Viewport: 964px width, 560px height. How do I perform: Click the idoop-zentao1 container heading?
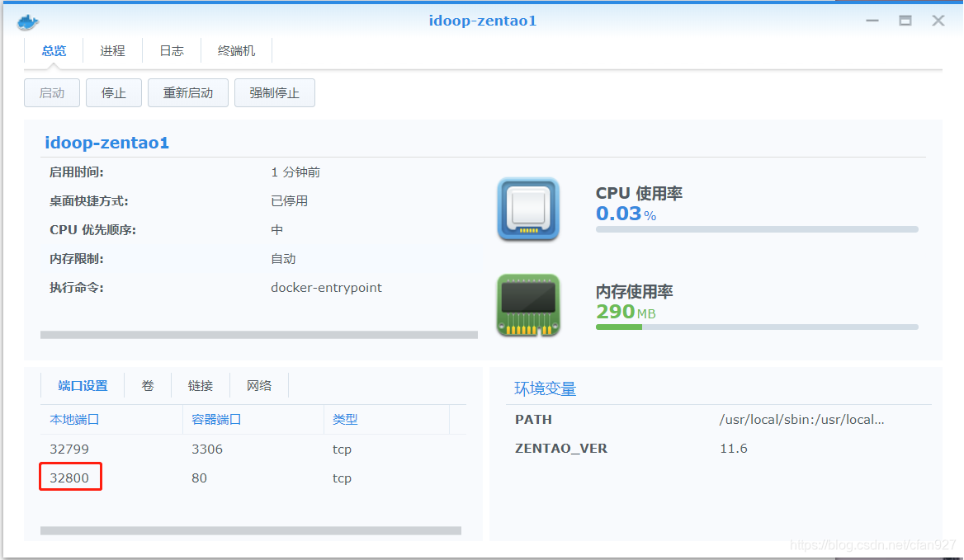[x=107, y=143]
